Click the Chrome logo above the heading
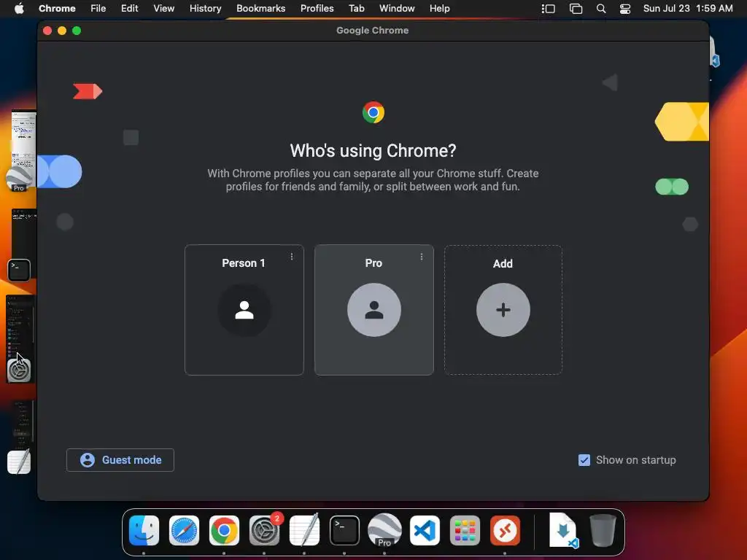The image size is (747, 560). point(373,112)
